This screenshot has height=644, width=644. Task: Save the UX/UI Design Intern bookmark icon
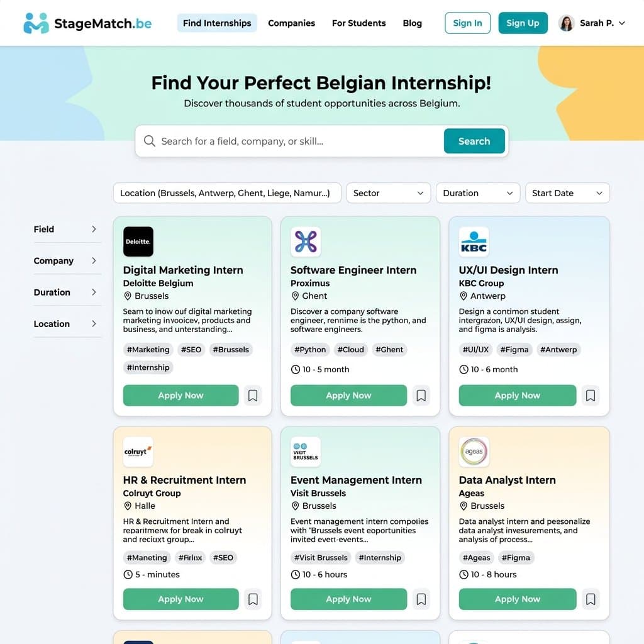point(590,396)
